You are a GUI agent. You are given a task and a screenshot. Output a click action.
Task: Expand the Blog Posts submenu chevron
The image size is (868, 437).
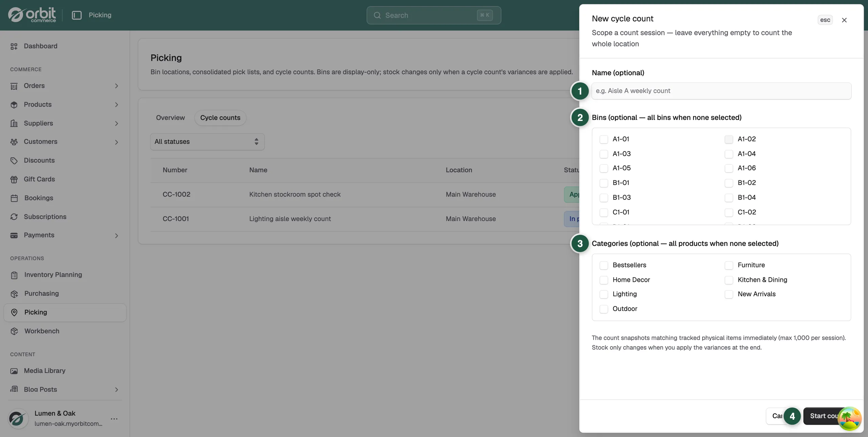(116, 390)
